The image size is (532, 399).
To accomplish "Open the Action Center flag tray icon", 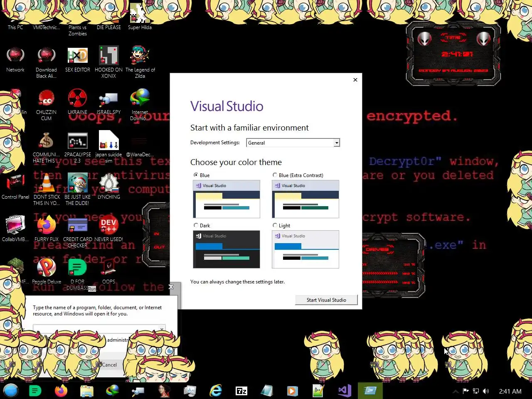I will (466, 391).
